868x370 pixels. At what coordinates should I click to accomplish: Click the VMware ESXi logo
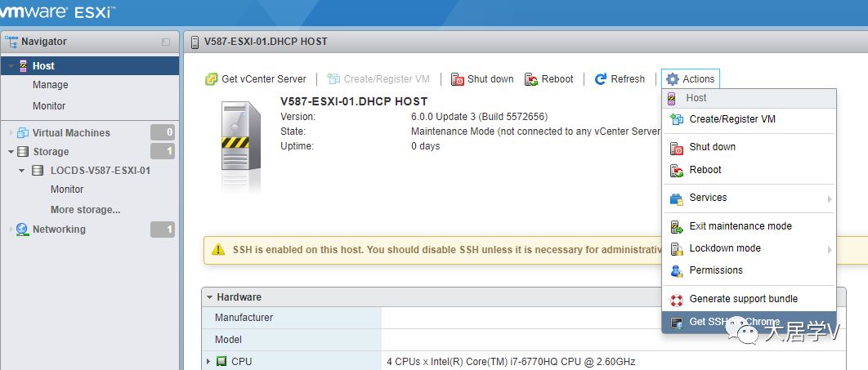[56, 12]
